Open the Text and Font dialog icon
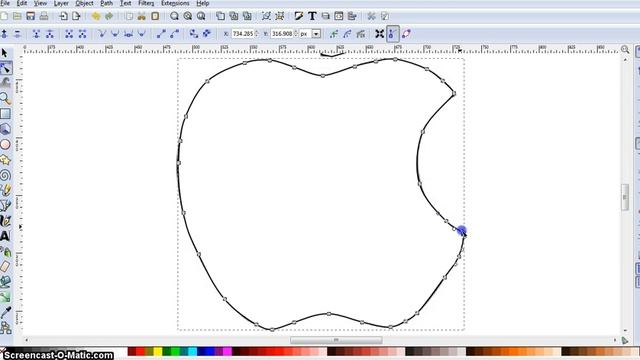The image size is (640, 360). click(x=312, y=16)
